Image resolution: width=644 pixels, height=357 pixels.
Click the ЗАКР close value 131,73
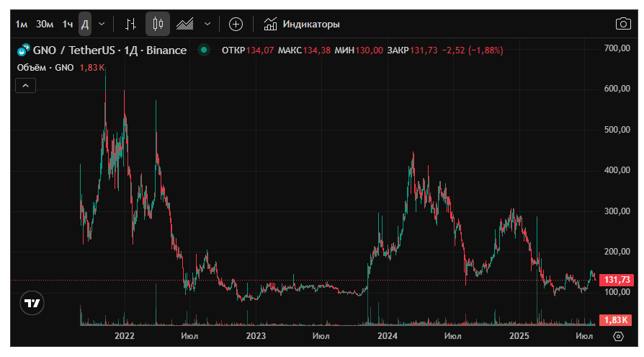pyautogui.click(x=424, y=50)
